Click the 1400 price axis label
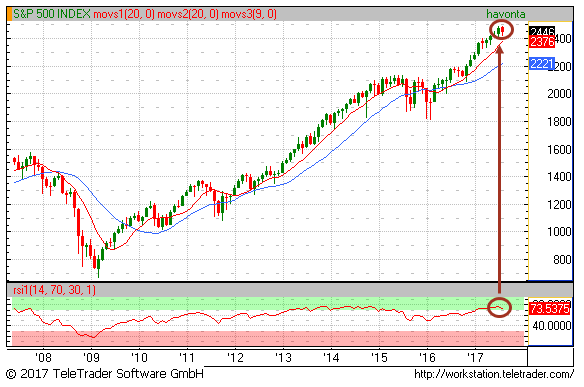Screen dimensions: 584x387 pyautogui.click(x=559, y=177)
